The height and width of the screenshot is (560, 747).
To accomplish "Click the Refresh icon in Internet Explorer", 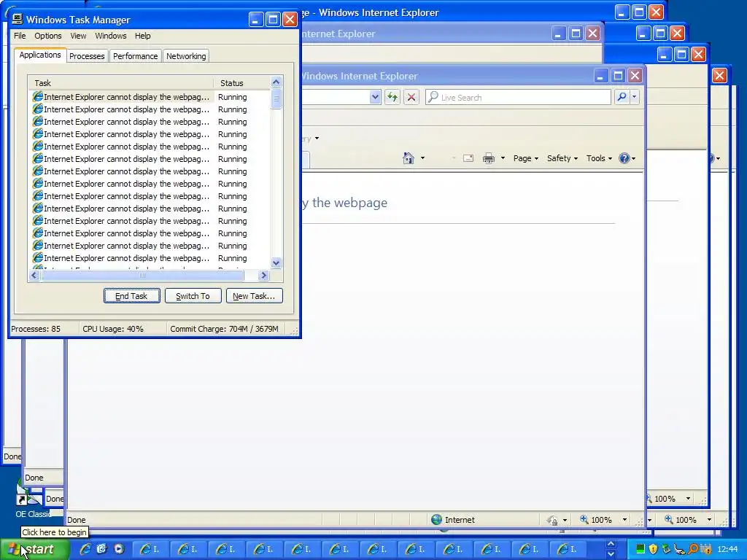I will tap(392, 97).
